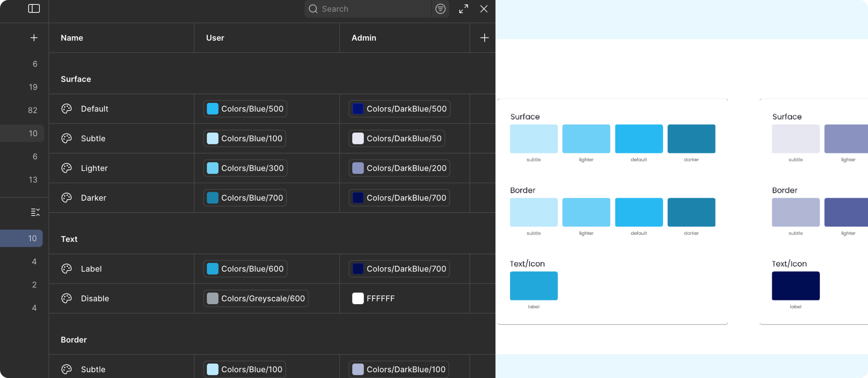Open the sidebar collection showing 82
Image resolution: width=868 pixels, height=378 pixels.
(x=32, y=110)
